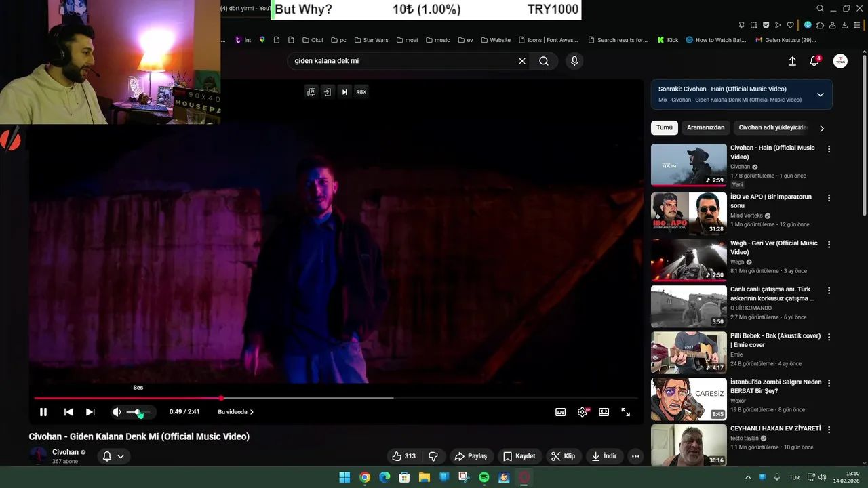Open options for 'İBO ve APO' video
This screenshot has width=868, height=488.
coord(829,198)
